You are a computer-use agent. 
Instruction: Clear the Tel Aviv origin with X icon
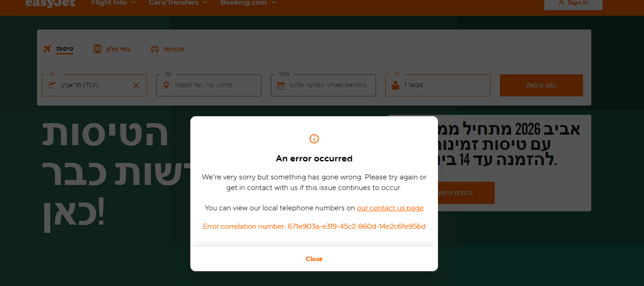tap(136, 85)
